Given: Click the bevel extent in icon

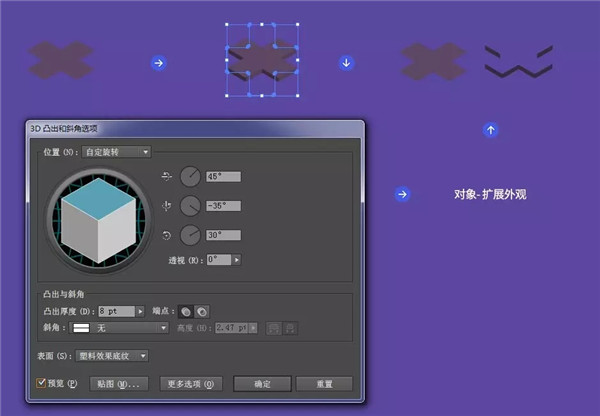Looking at the screenshot, I should pyautogui.click(x=290, y=328).
